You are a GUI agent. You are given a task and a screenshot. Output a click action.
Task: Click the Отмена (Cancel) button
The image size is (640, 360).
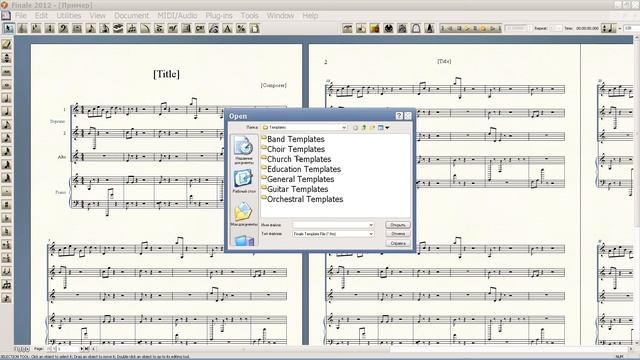pos(398,234)
